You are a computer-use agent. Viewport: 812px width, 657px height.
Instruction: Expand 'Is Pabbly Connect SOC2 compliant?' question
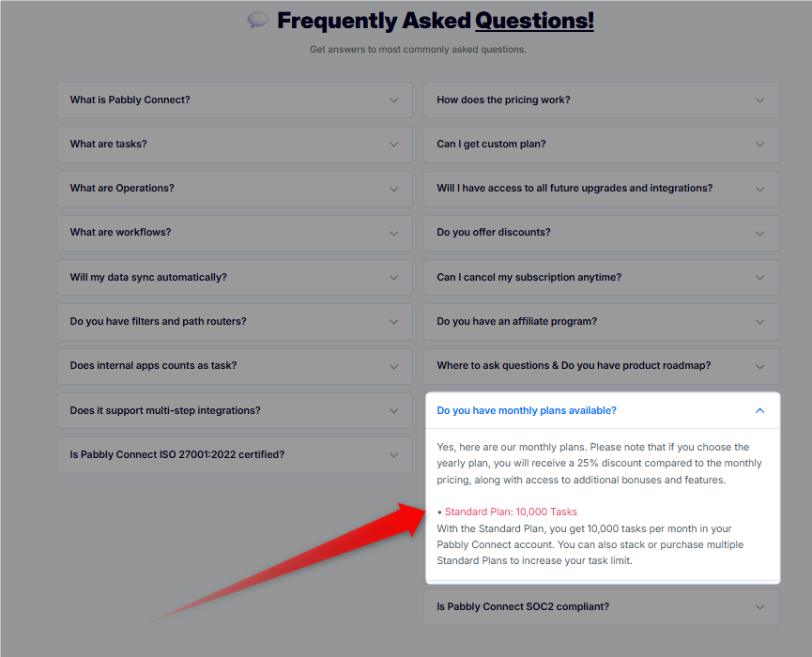pos(601,606)
